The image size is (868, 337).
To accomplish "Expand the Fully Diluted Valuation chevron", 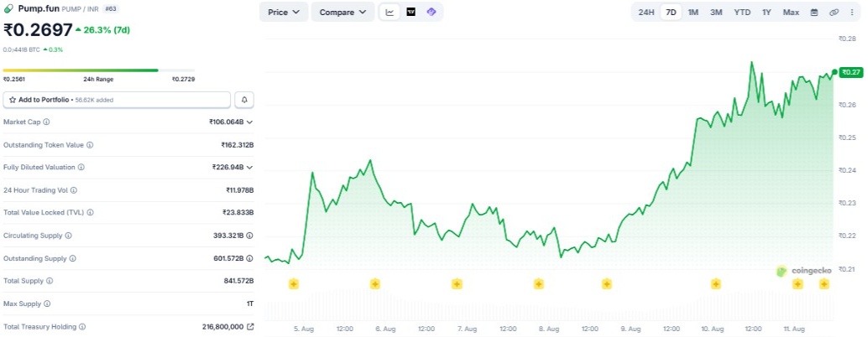I will pos(249,167).
